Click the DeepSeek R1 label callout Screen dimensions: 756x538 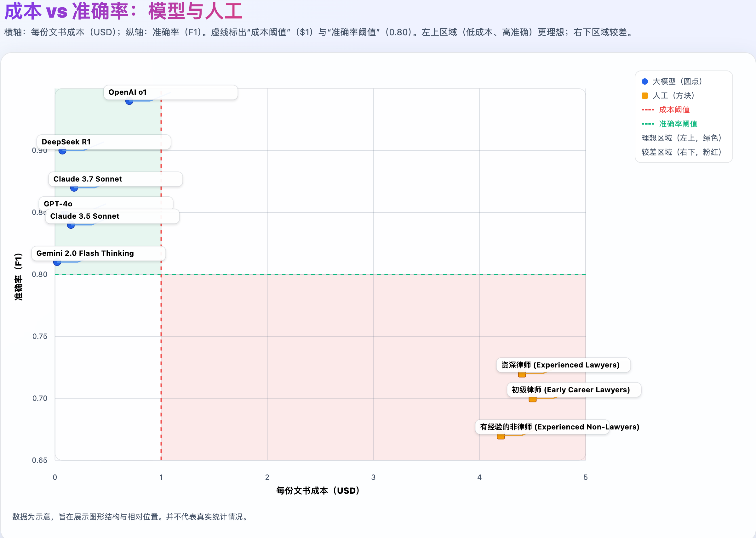tap(66, 142)
